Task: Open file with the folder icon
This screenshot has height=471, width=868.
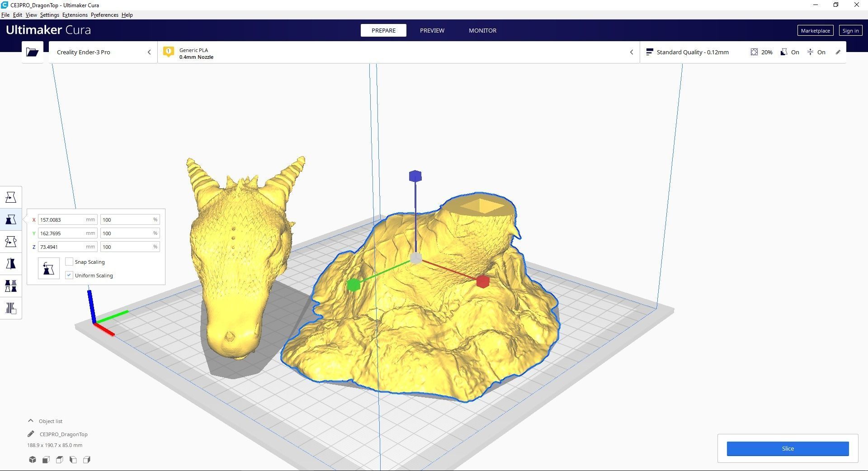Action: pos(32,52)
